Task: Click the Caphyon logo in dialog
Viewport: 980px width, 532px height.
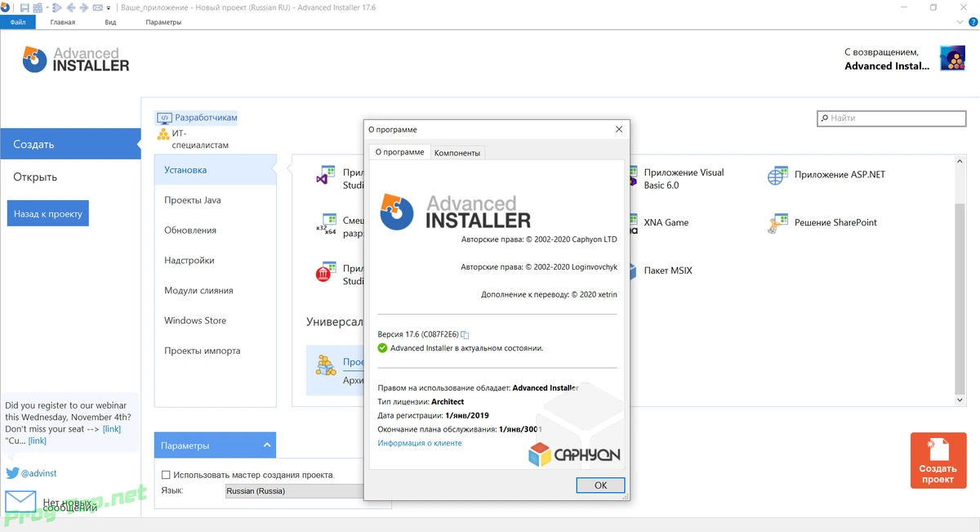Action: tap(574, 454)
